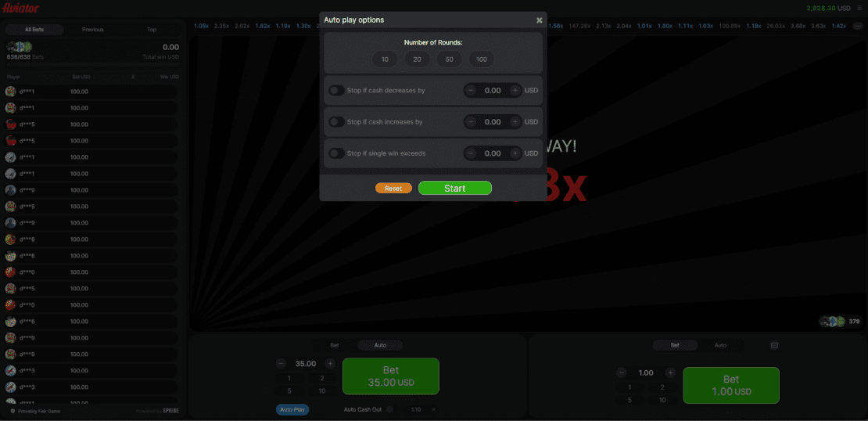
Task: Open the Top bets tab
Action: tap(152, 30)
